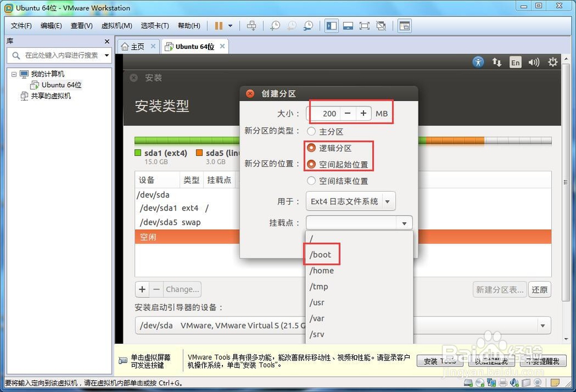Click the library search magnifier icon
This screenshot has width=576, height=392.
16,55
